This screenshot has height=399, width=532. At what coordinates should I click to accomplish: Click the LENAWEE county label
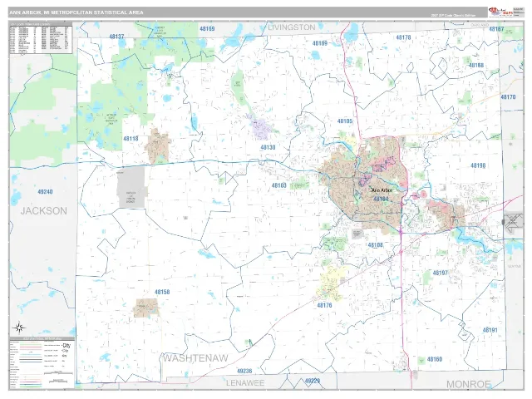[245, 383]
